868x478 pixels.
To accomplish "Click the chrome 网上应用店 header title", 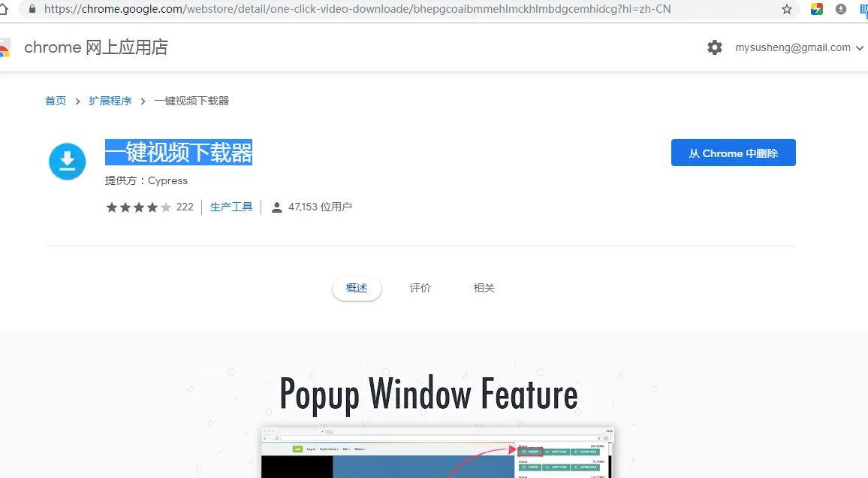I will 96,47.
